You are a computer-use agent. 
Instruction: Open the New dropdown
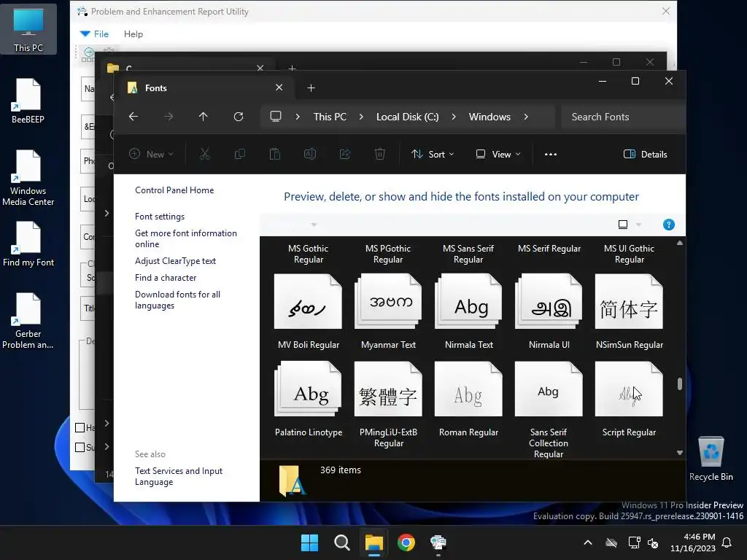[151, 154]
